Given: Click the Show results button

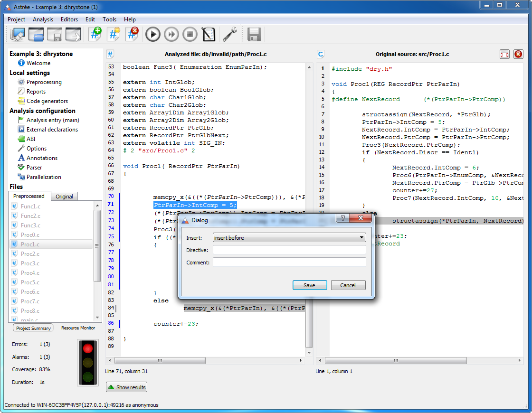Looking at the screenshot, I should coord(126,387).
